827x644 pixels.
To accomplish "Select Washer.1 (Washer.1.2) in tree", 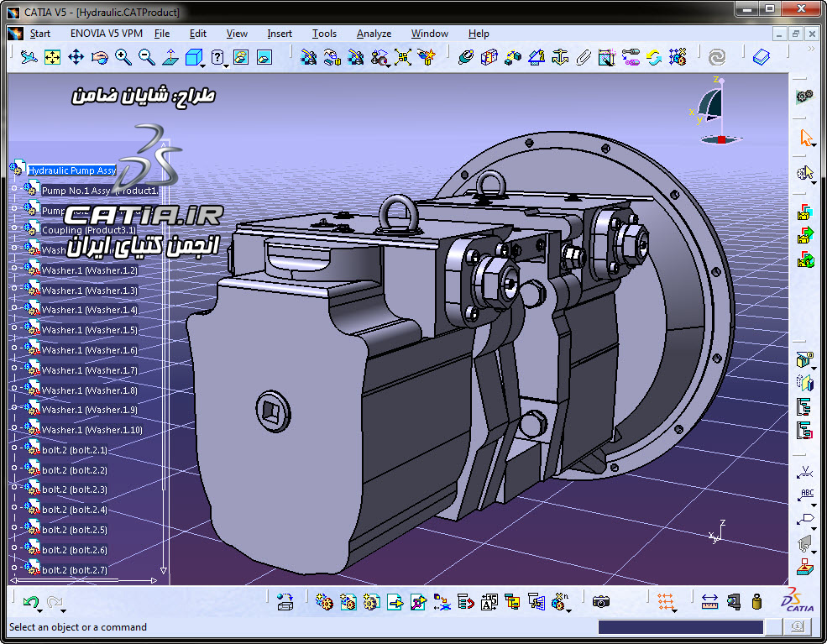I will 90,270.
